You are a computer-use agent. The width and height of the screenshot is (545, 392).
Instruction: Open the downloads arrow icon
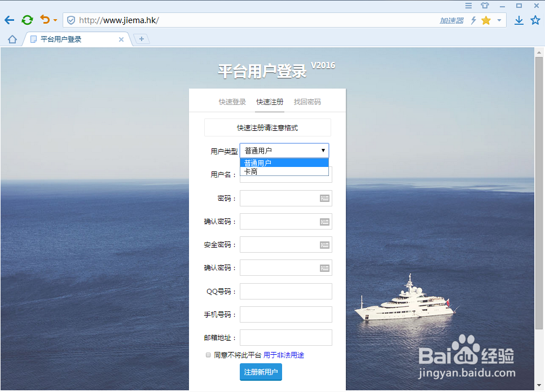point(519,20)
